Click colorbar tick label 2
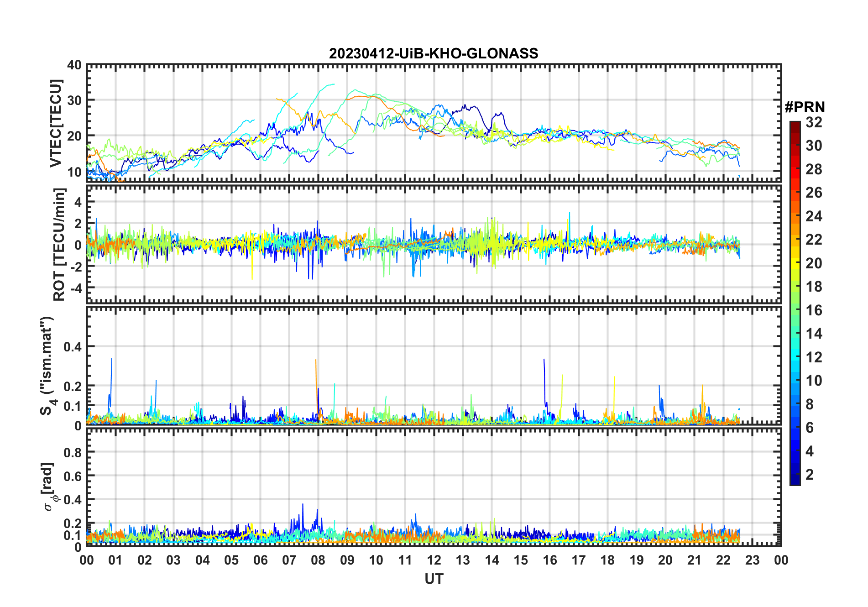868x607 pixels. tap(810, 475)
